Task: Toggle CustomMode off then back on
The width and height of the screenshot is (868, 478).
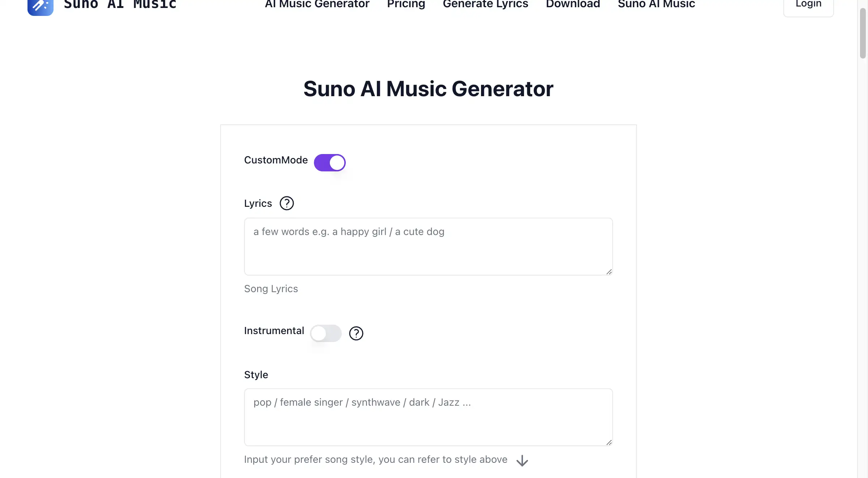Action: click(329, 162)
